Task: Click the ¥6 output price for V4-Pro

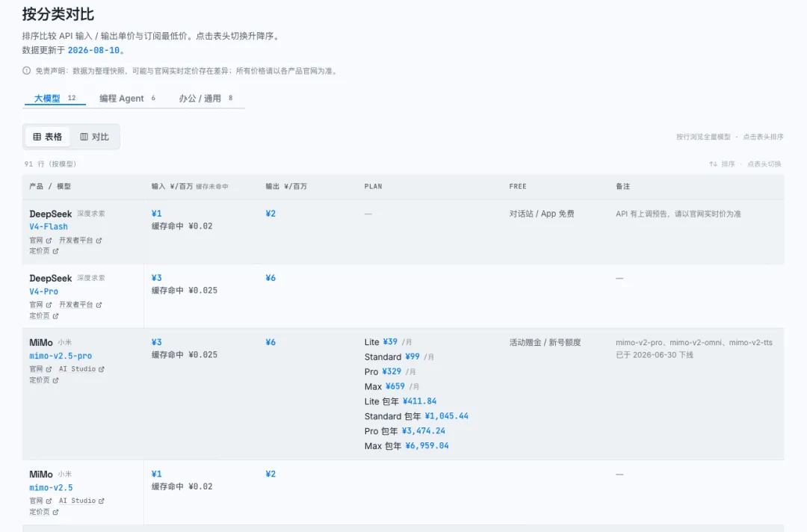Action: coord(270,278)
